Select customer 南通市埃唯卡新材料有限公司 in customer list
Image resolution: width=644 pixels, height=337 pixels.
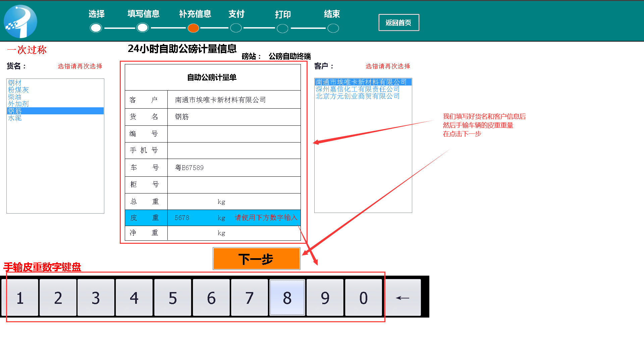363,82
